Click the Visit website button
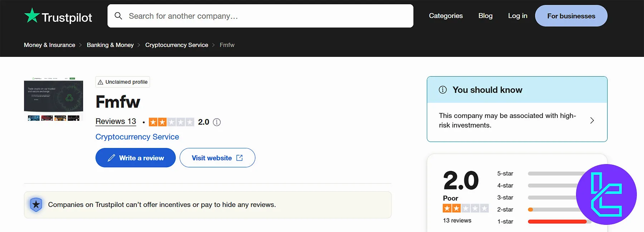Screen dimensions: 644x232 coord(218,158)
